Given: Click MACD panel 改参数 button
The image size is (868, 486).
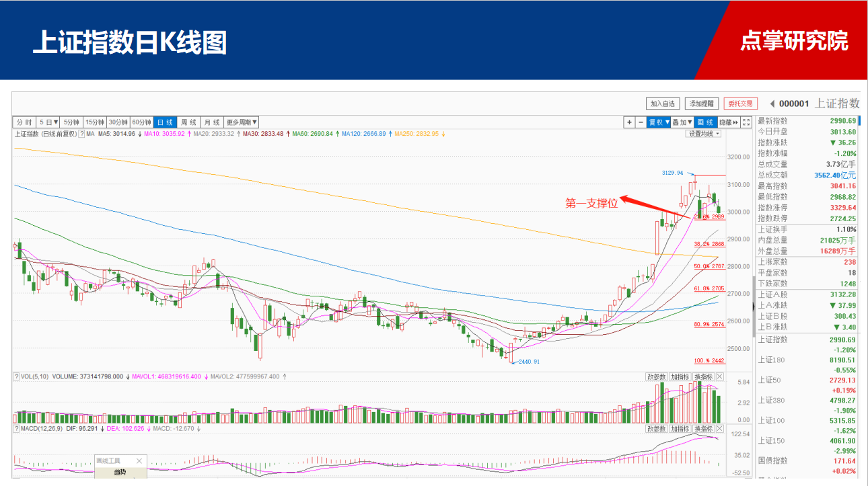Looking at the screenshot, I should (656, 428).
